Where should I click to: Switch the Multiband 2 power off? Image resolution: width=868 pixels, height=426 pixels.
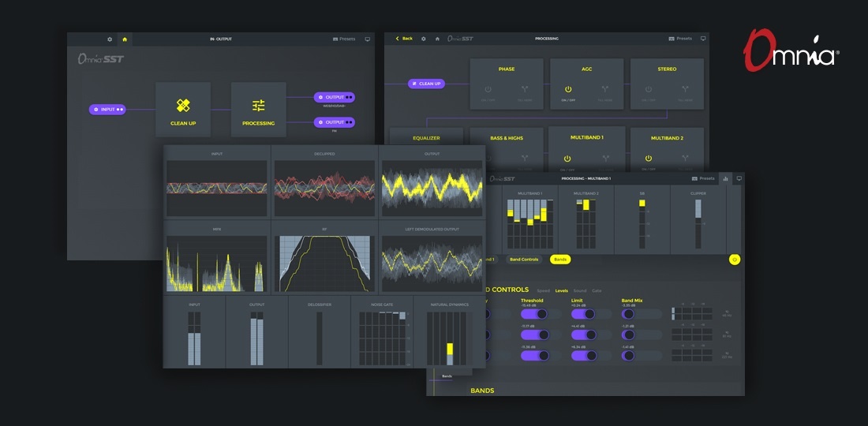[648, 158]
